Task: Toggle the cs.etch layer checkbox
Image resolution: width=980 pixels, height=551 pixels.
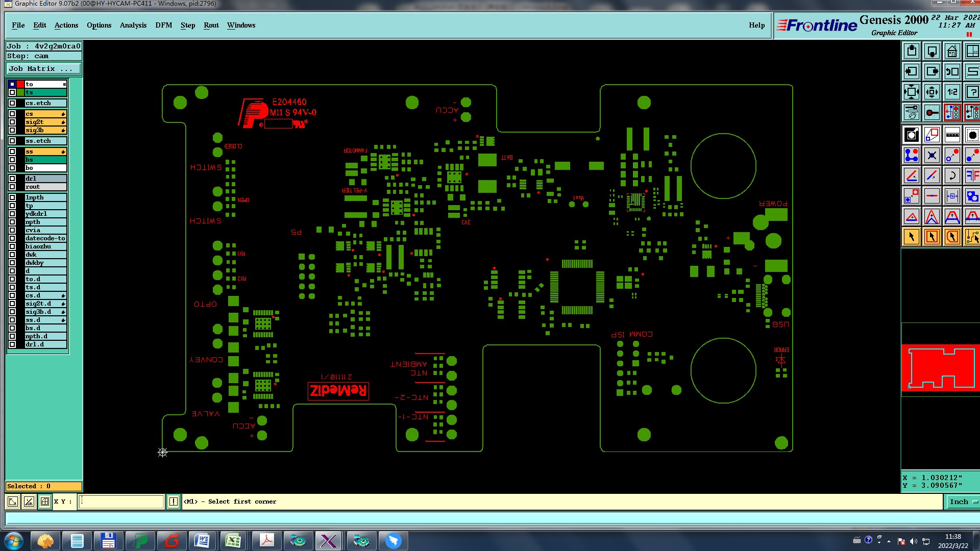Action: (x=12, y=103)
